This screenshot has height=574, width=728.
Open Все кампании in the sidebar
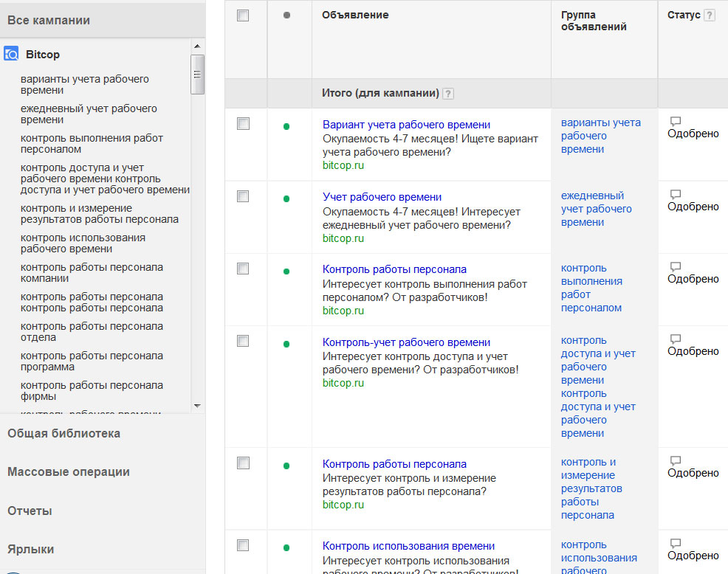pos(49,21)
